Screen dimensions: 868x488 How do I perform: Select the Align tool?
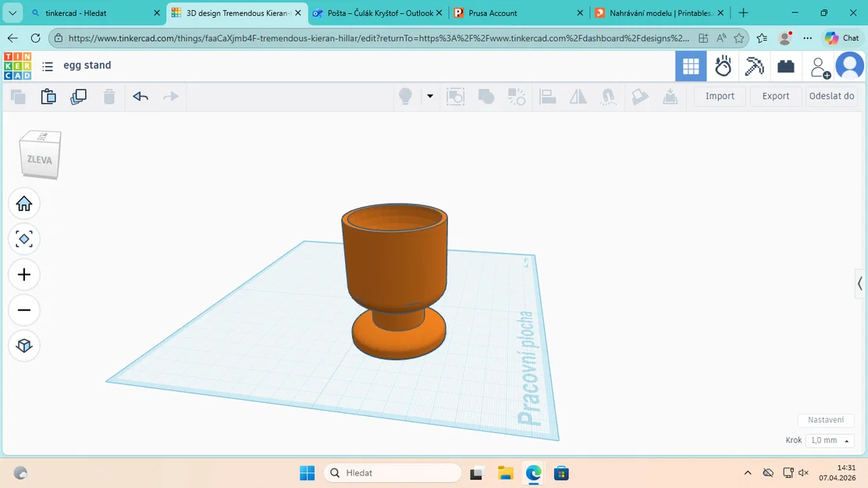547,96
